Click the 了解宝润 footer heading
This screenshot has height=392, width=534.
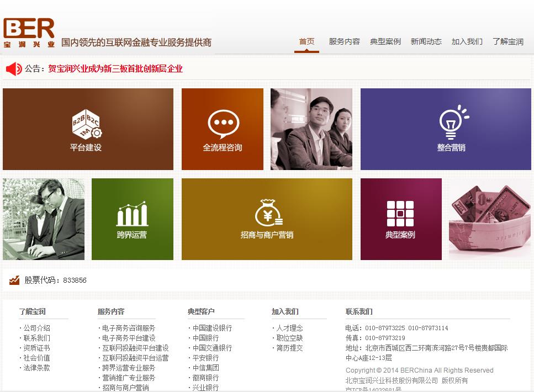[x=33, y=311]
